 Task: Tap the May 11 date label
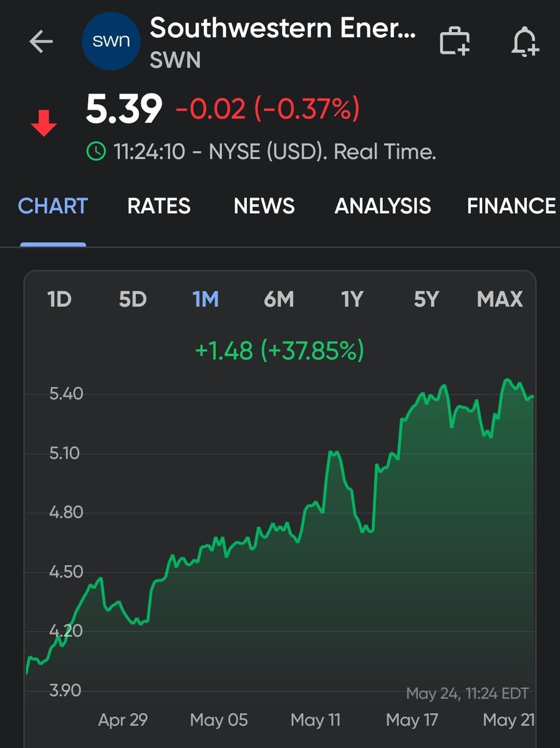(316, 721)
